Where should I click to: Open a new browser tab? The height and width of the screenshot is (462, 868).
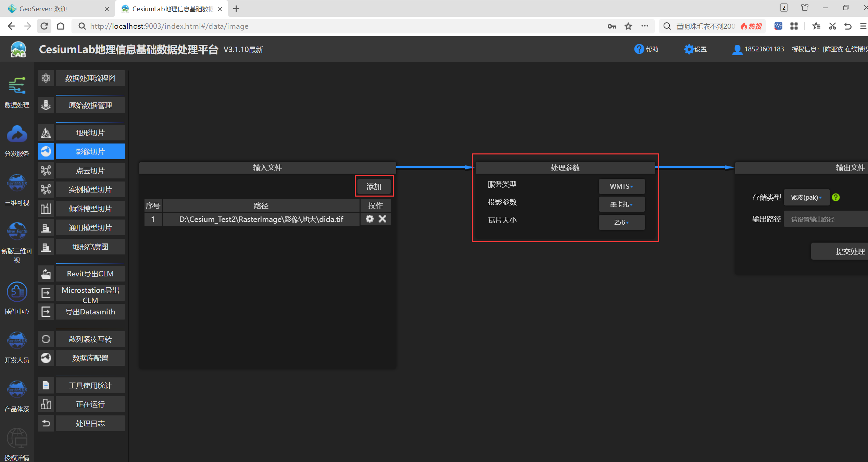pos(236,9)
